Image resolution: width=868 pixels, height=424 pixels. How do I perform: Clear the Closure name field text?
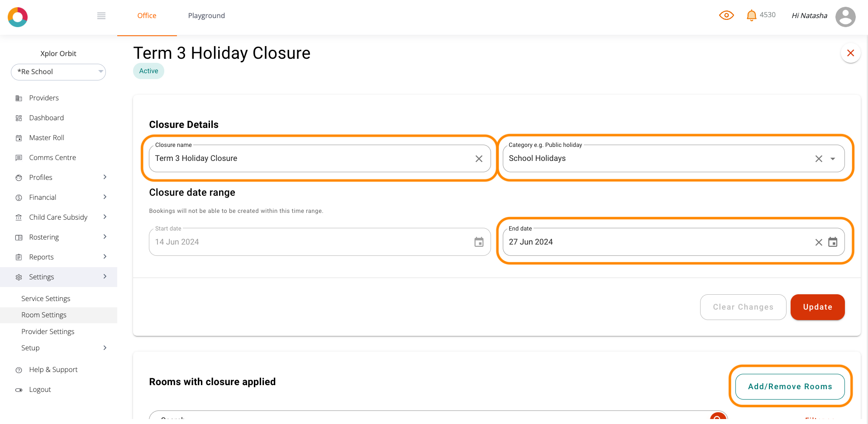pyautogui.click(x=479, y=159)
